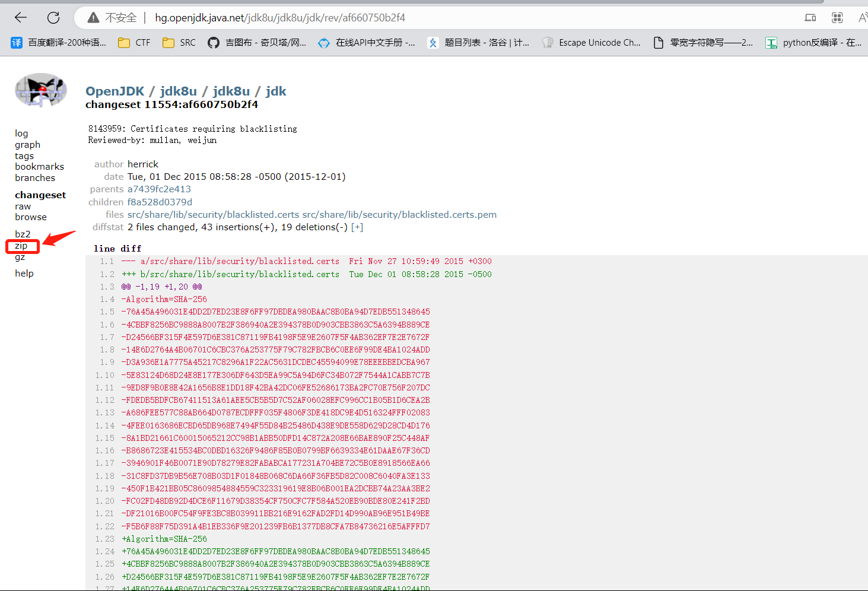Open the graph sidebar link

tap(28, 145)
